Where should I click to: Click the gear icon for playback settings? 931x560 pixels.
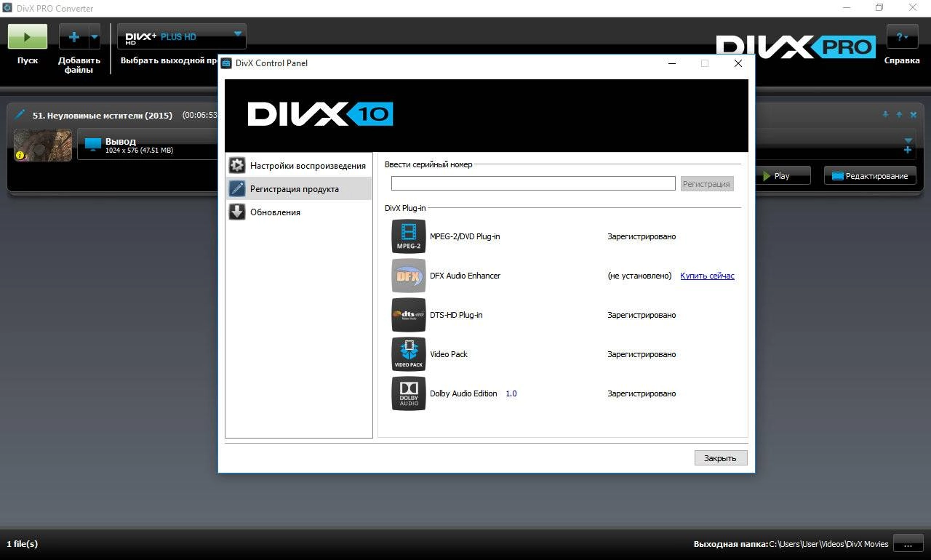[237, 165]
